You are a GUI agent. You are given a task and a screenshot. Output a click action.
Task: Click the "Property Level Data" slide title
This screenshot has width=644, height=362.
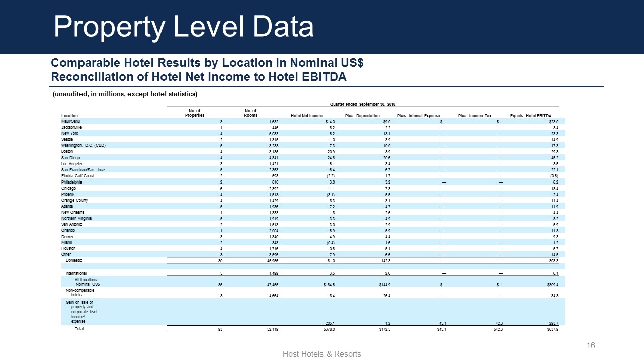pos(184,27)
